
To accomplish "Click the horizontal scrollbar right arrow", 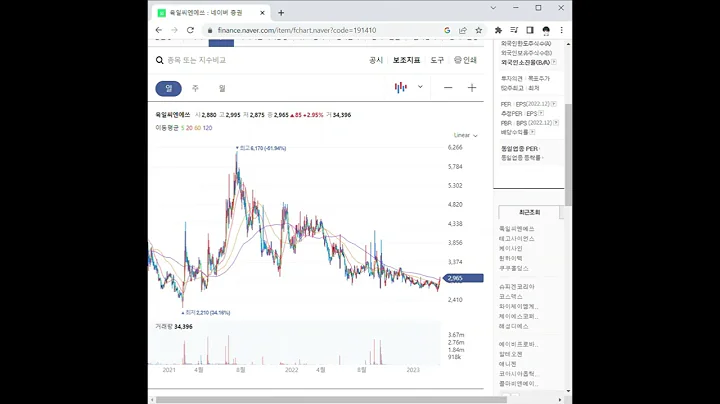I will [x=559, y=400].
